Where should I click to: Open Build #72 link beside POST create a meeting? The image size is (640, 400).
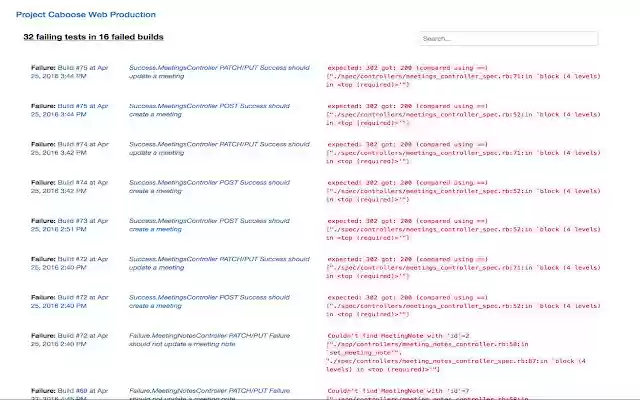coord(70,302)
